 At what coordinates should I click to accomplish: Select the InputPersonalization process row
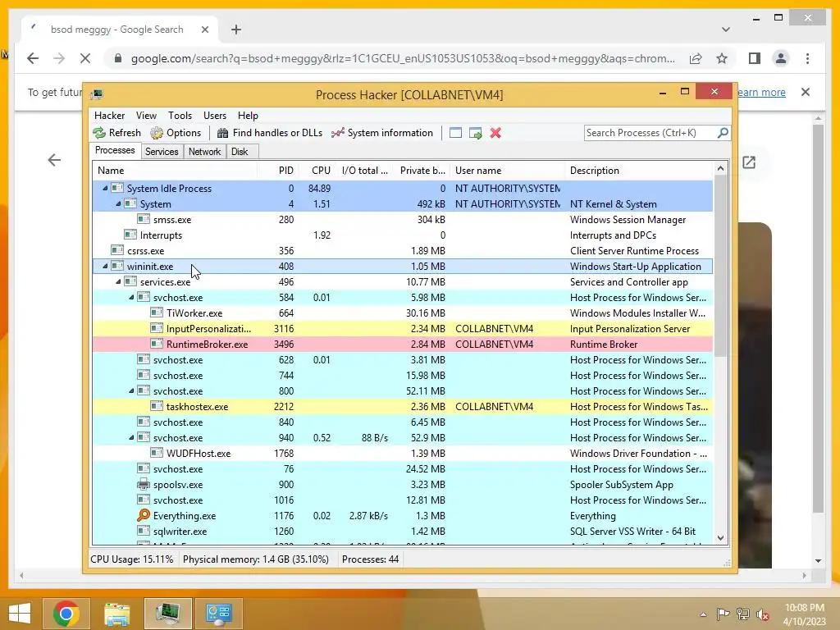tap(403, 328)
